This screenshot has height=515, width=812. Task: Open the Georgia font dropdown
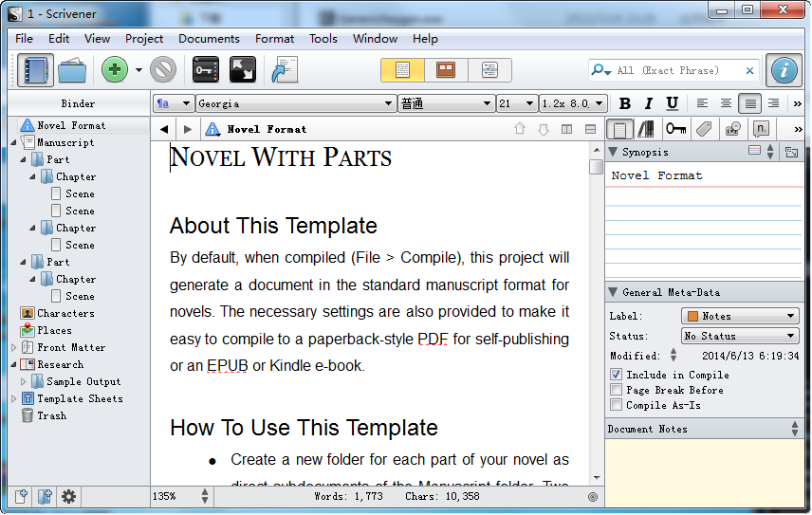(x=295, y=103)
